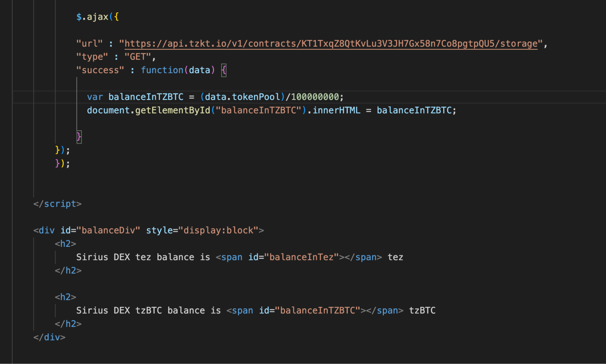The image size is (606, 364).
Task: Click the highlighted opening brace after function(data)
Action: pos(224,70)
